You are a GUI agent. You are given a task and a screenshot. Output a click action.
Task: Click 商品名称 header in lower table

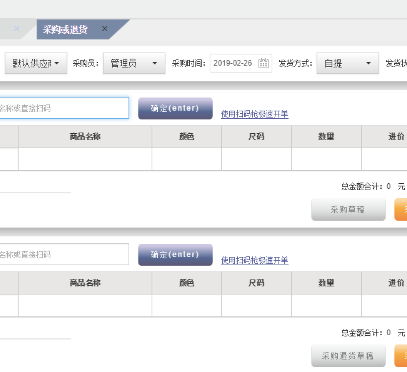click(x=85, y=283)
